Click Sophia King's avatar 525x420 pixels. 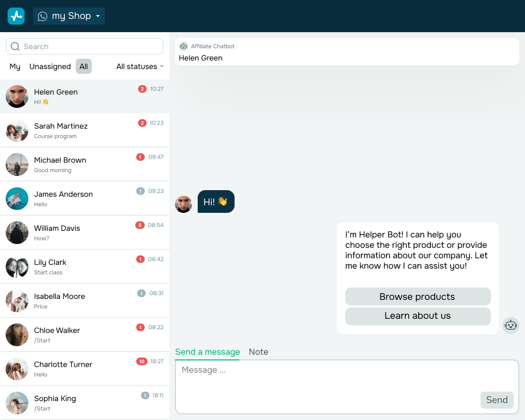tap(17, 403)
